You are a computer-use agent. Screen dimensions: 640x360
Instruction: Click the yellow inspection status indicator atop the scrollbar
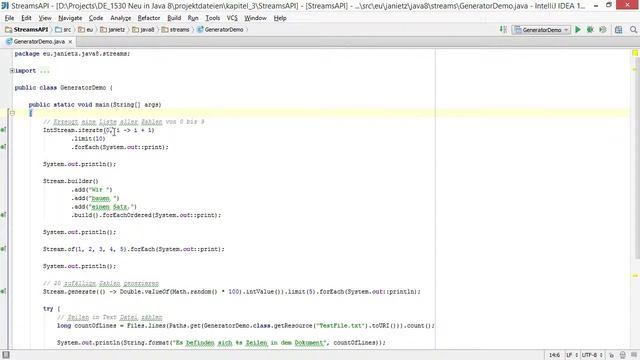click(x=635, y=53)
